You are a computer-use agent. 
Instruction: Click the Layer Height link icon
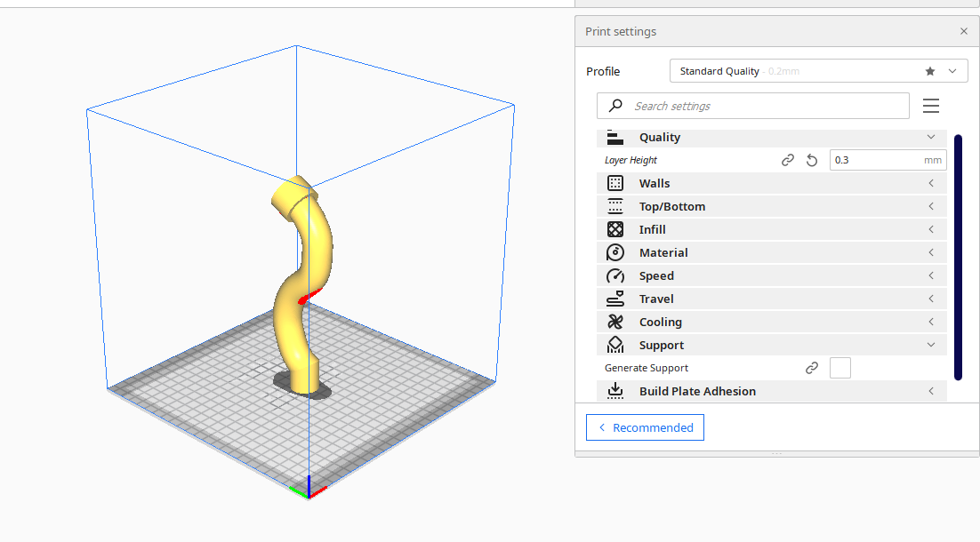(788, 161)
